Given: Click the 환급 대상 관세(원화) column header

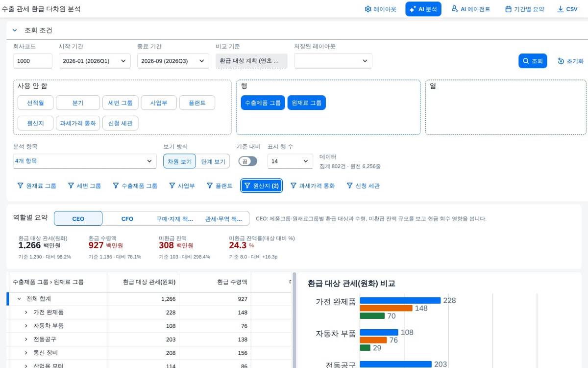Looking at the screenshot, I should [143, 282].
